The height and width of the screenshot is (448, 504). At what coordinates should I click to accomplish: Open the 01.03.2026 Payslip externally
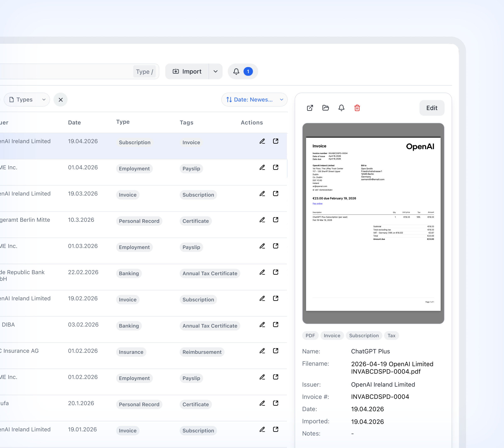point(276,246)
